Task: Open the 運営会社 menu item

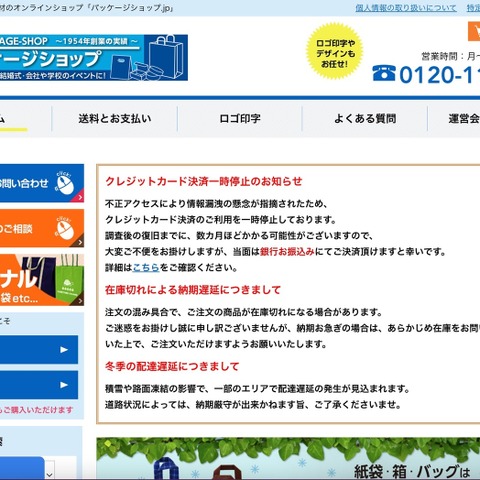Action: pos(464,119)
